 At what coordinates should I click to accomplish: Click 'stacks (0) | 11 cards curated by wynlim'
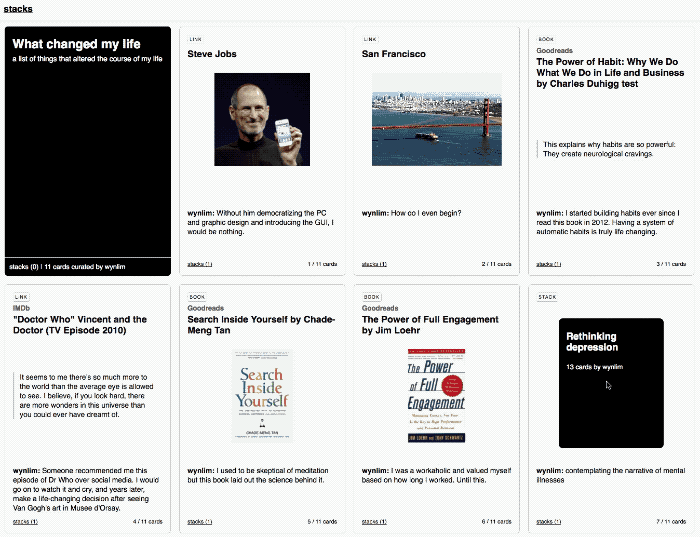pos(67,267)
